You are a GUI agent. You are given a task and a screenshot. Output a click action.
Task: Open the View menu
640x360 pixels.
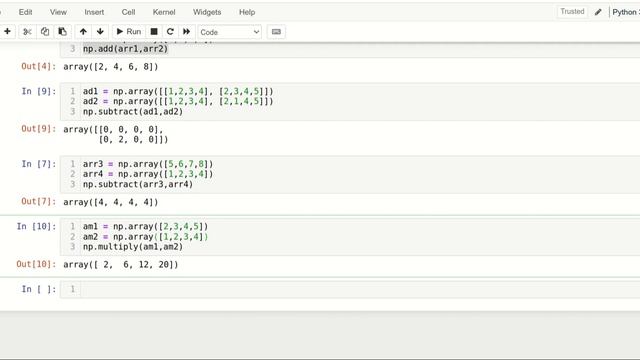[x=58, y=12]
